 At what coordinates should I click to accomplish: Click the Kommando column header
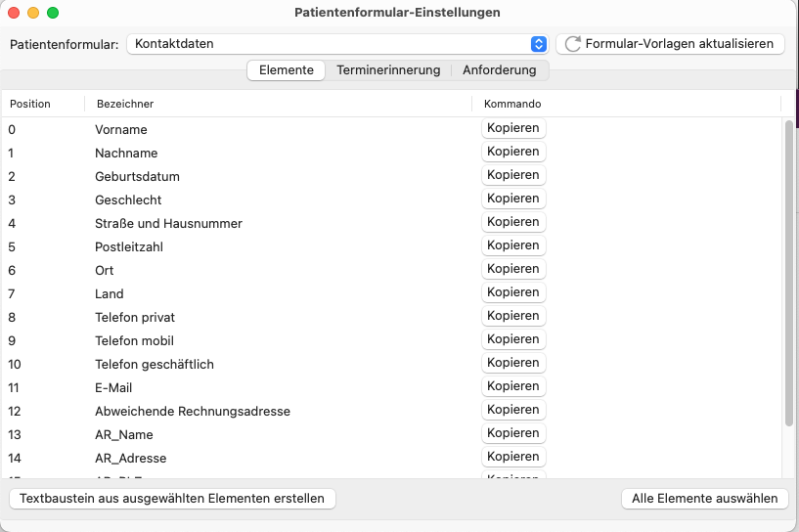click(512, 104)
